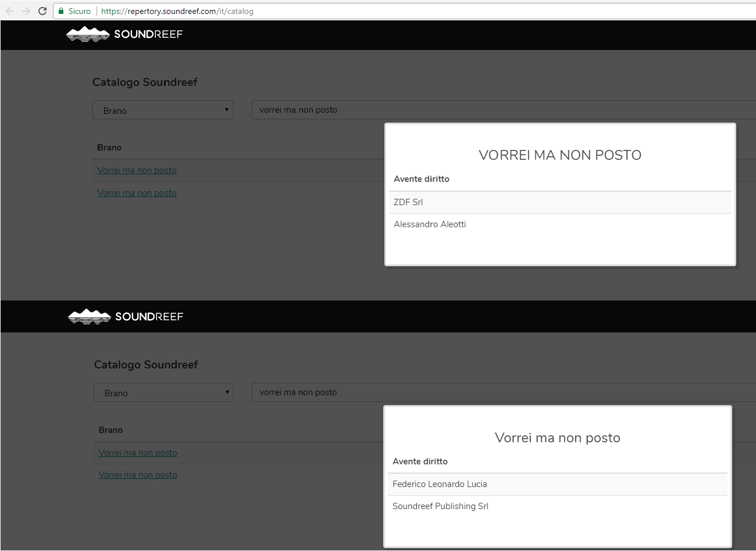Click the upper search field containing 'vorrei ma non posto'
The image size is (756, 551).
[x=504, y=110]
